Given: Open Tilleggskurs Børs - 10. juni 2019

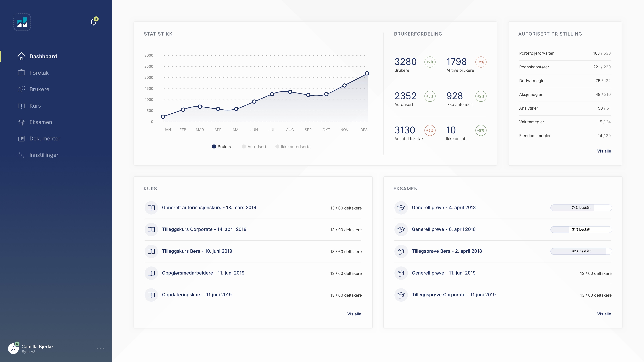Looking at the screenshot, I should coord(197,251).
